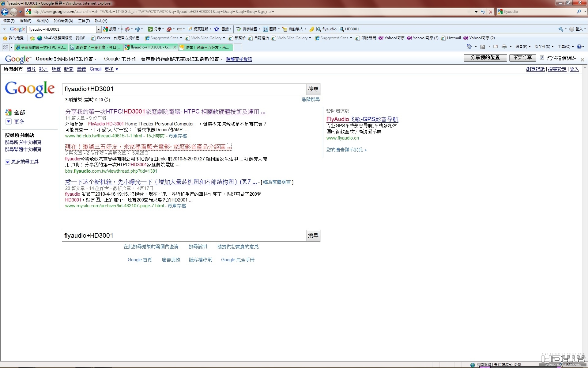This screenshot has height=368, width=588.
Task: Open the Gmail link in Google navigation
Action: pyautogui.click(x=96, y=69)
